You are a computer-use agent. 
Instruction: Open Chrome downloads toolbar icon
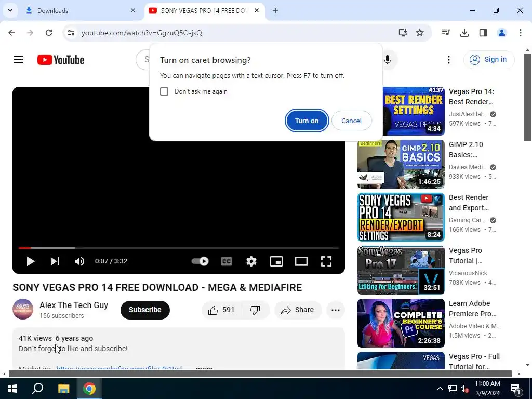464,33
